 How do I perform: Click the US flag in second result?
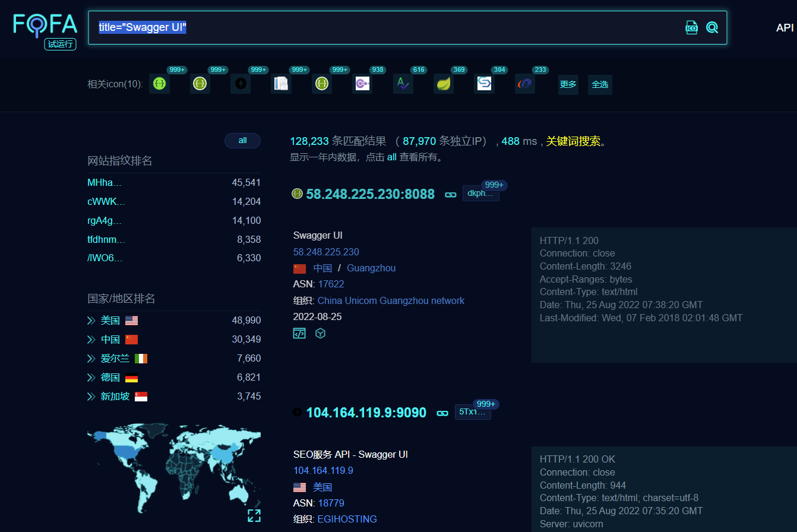tap(300, 487)
